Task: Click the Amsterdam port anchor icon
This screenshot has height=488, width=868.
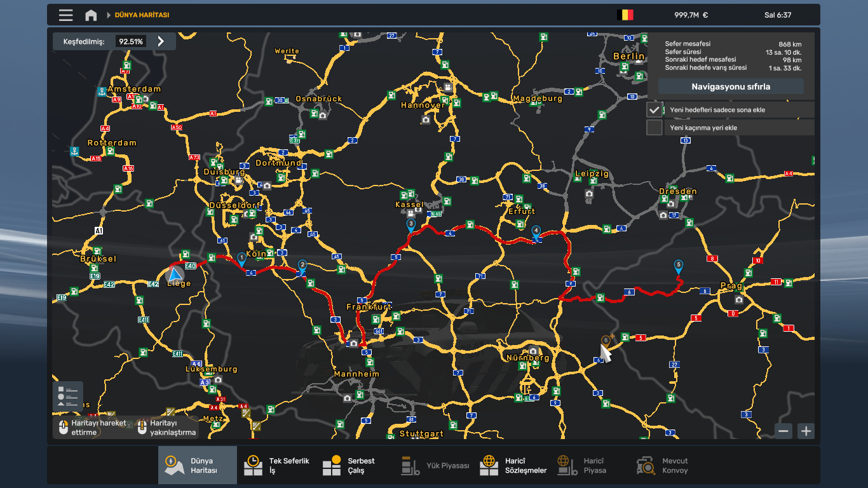Action: [x=101, y=92]
